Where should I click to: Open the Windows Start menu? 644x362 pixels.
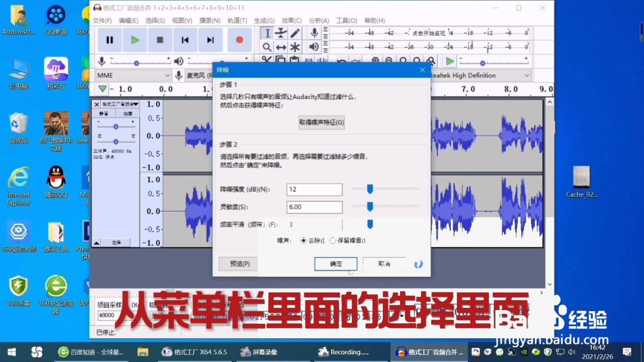tap(11, 352)
